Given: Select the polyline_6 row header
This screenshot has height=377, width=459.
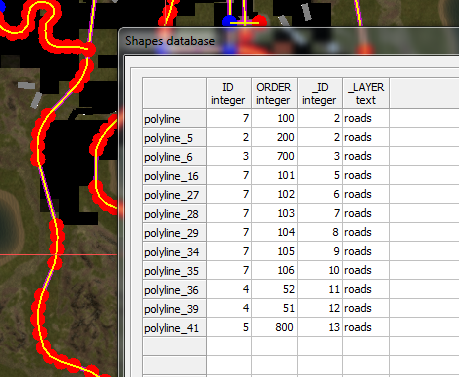Looking at the screenshot, I should [x=174, y=156].
